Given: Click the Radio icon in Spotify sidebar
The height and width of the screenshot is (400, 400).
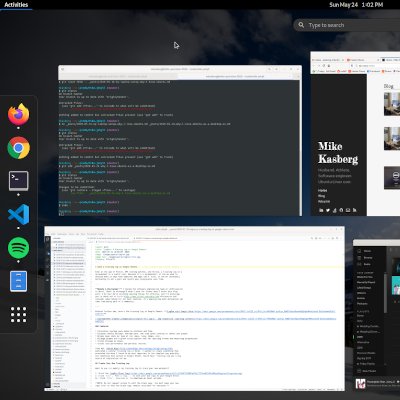Looking at the screenshot, I should pos(359,264).
